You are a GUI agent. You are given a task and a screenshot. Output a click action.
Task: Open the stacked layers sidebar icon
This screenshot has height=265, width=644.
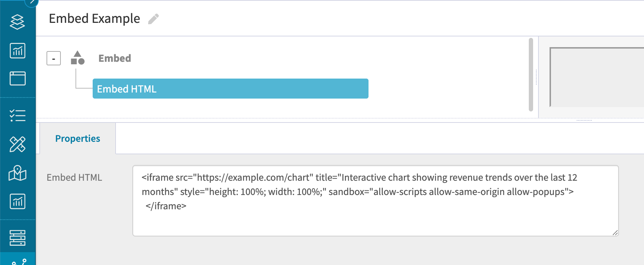[17, 22]
